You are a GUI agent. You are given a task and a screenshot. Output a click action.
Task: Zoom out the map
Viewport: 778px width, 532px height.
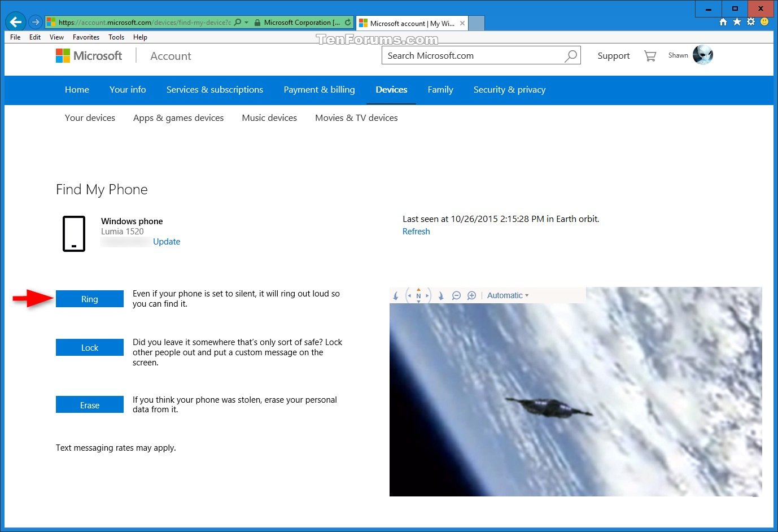tap(456, 295)
